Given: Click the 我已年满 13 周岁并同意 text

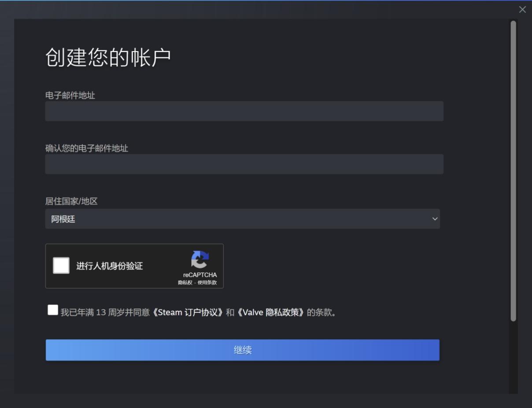Looking at the screenshot, I should click(x=105, y=313).
